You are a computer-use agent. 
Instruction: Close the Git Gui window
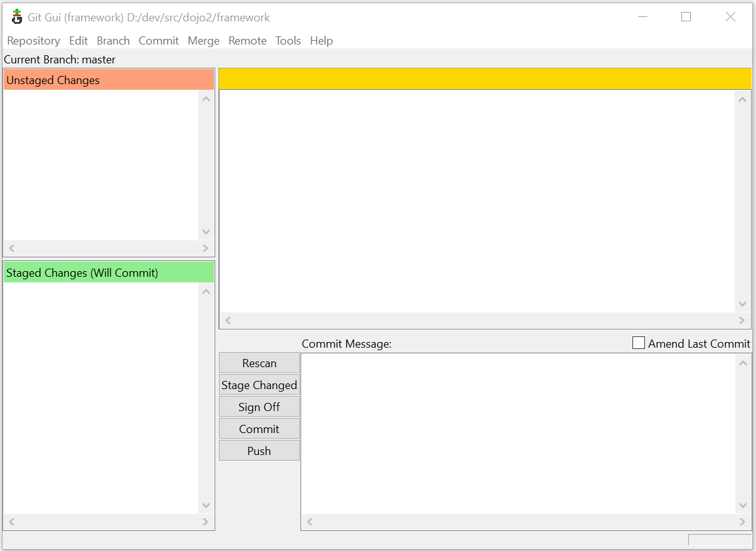(730, 17)
